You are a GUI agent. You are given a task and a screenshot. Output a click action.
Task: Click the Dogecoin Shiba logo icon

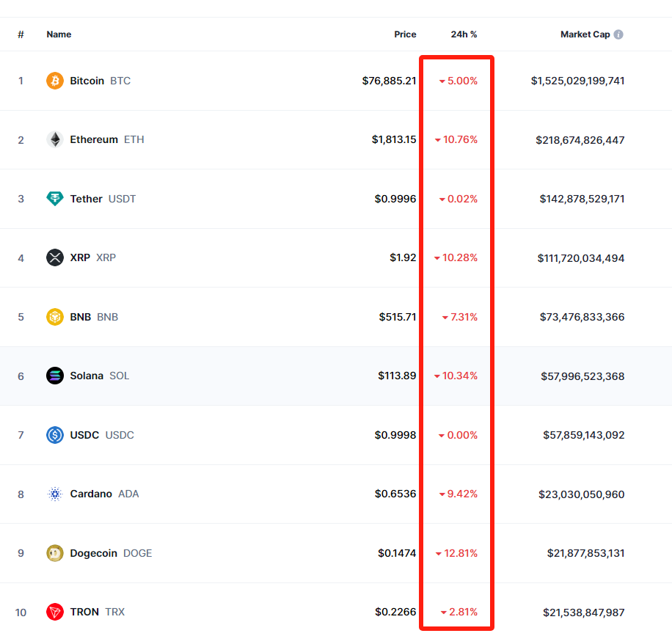(55, 553)
